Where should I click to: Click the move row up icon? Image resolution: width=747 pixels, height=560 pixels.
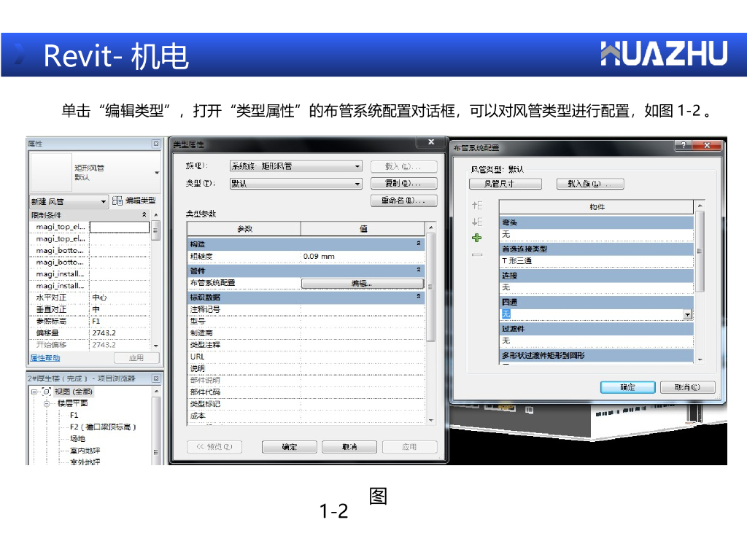(477, 205)
